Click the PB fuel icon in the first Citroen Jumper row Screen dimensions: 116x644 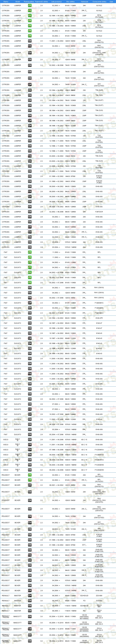click(30, 6)
